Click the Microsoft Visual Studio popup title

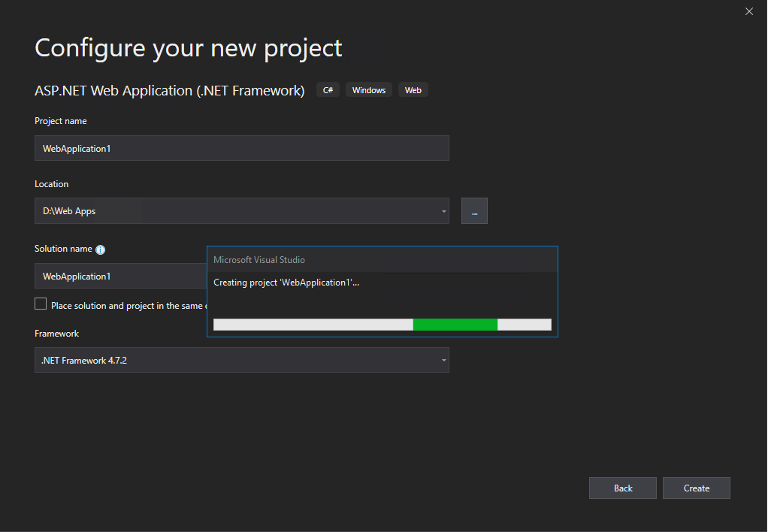point(259,260)
